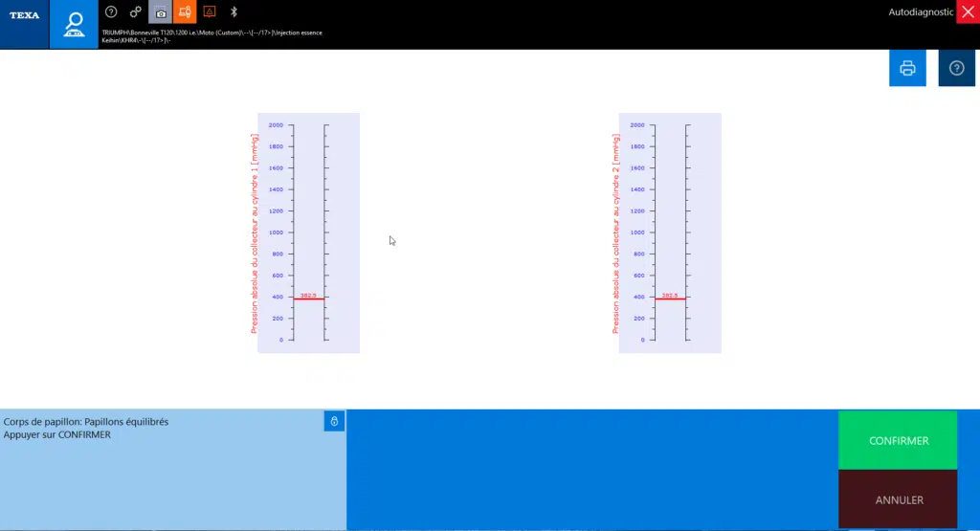980x531 pixels.
Task: Click the cylinder 2 pressure gauge red marker
Action: 670,299
